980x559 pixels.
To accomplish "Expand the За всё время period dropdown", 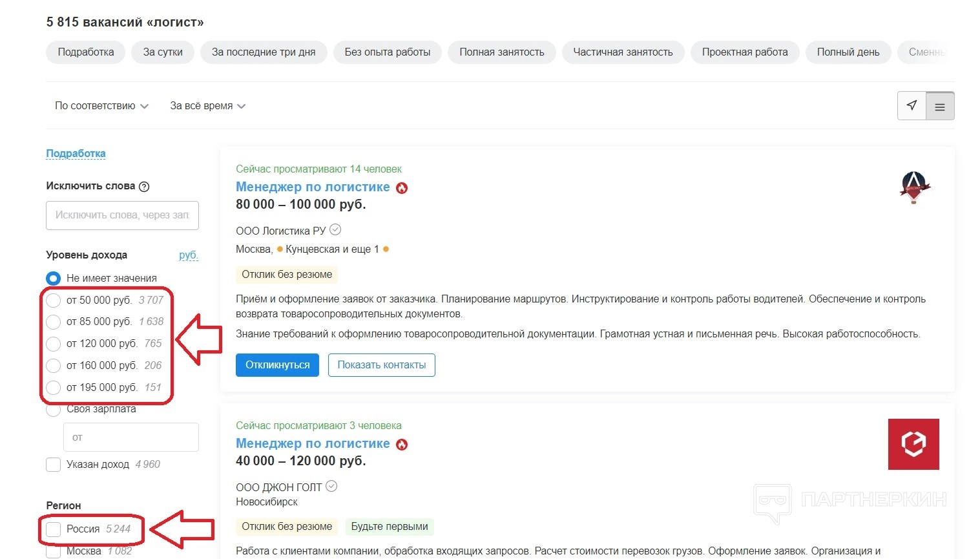I will pyautogui.click(x=207, y=106).
